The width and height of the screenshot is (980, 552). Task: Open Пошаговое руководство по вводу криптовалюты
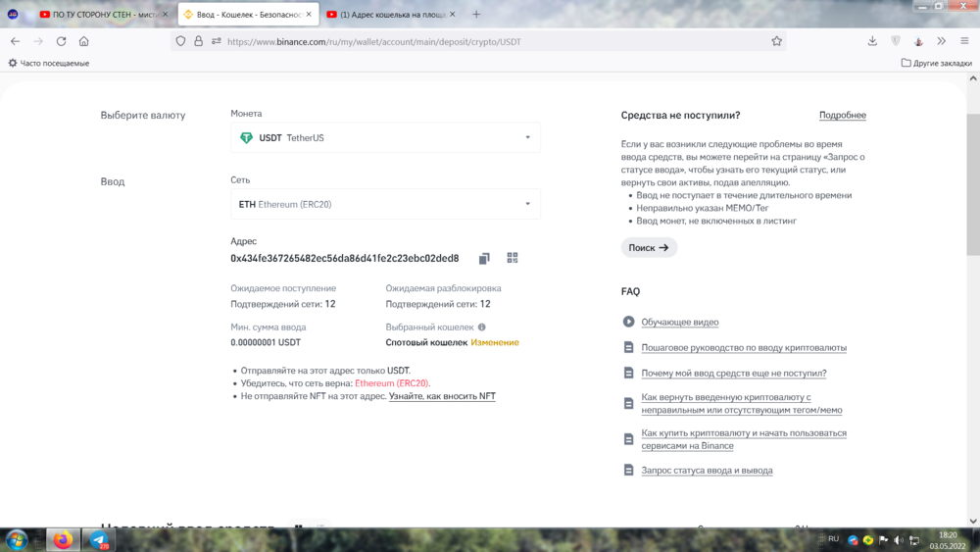tap(744, 348)
